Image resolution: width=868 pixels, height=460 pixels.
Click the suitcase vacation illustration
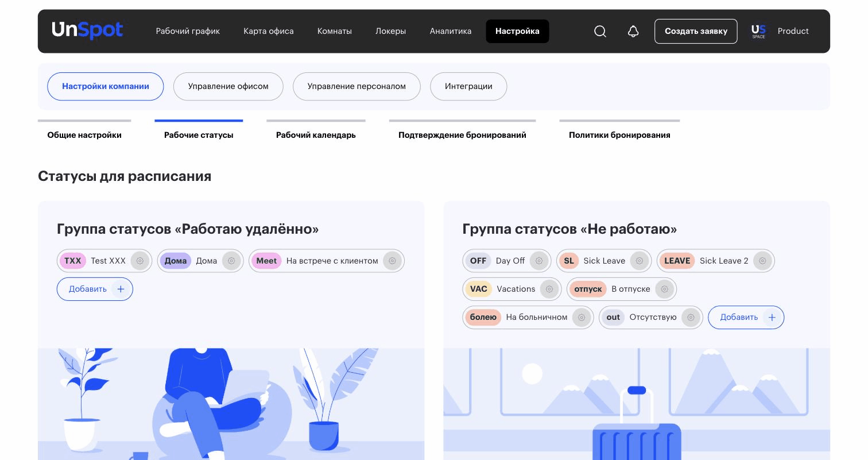[x=637, y=404]
